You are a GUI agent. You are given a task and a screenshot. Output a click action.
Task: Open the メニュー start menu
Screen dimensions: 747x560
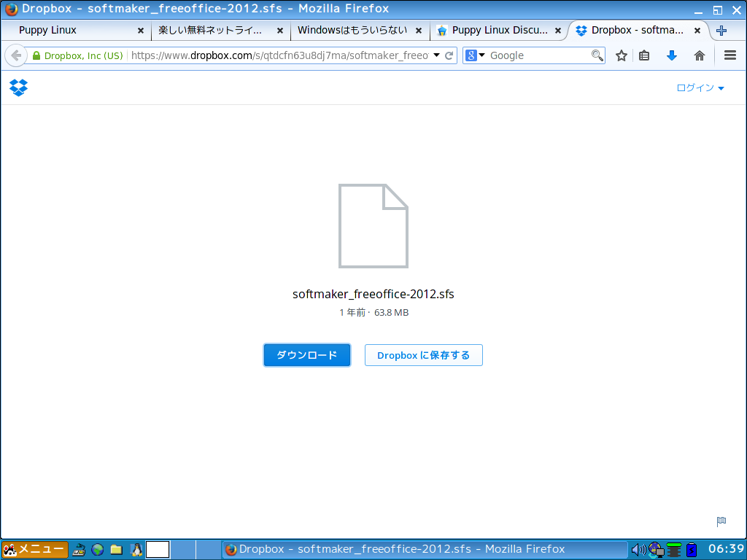click(x=34, y=550)
